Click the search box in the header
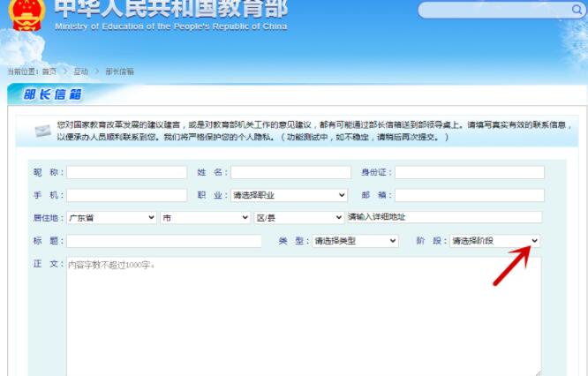 [503, 11]
